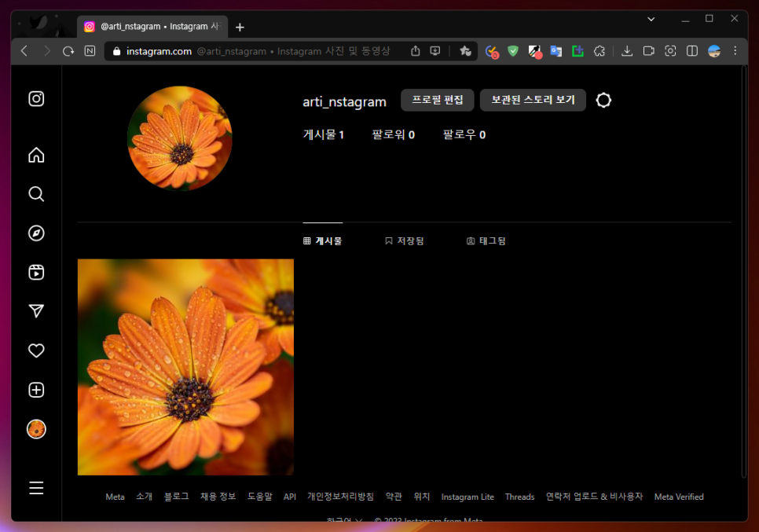The height and width of the screenshot is (532, 759).
Task: Bookmark page with star icon
Action: [466, 51]
